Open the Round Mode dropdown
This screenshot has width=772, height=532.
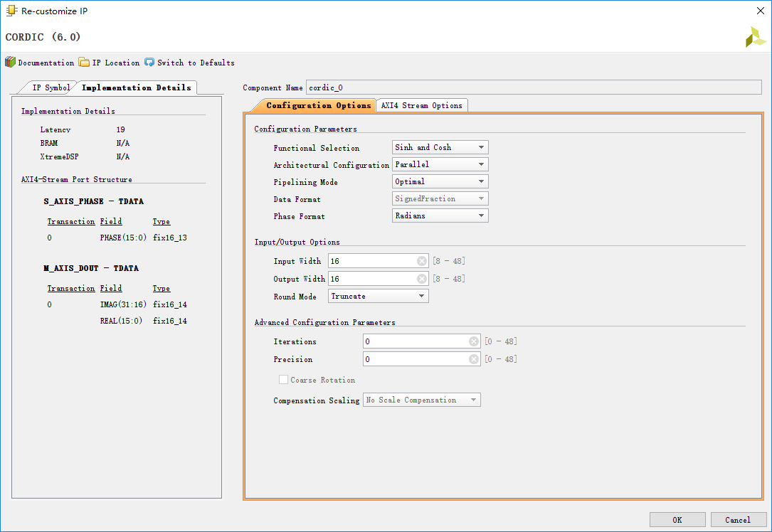378,296
